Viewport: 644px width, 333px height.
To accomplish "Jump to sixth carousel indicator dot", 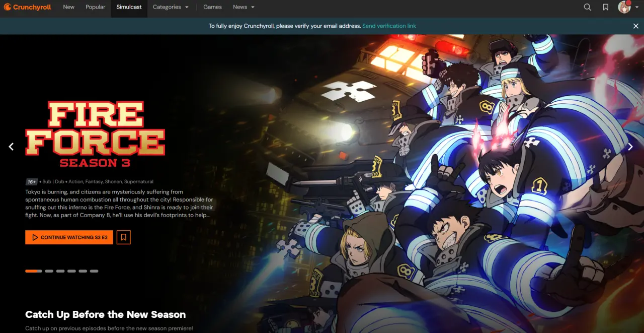I will (94, 271).
